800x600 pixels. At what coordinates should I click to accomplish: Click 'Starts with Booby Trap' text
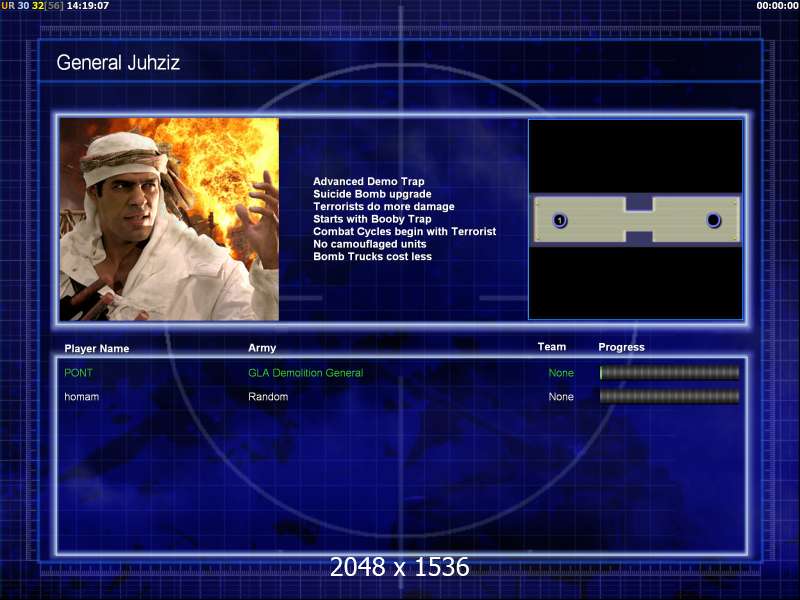pos(372,219)
